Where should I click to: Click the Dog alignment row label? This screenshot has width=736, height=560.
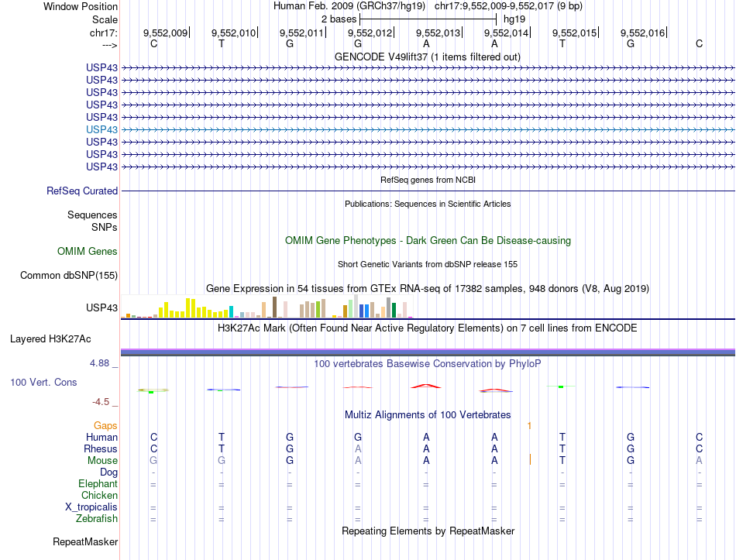coord(109,472)
